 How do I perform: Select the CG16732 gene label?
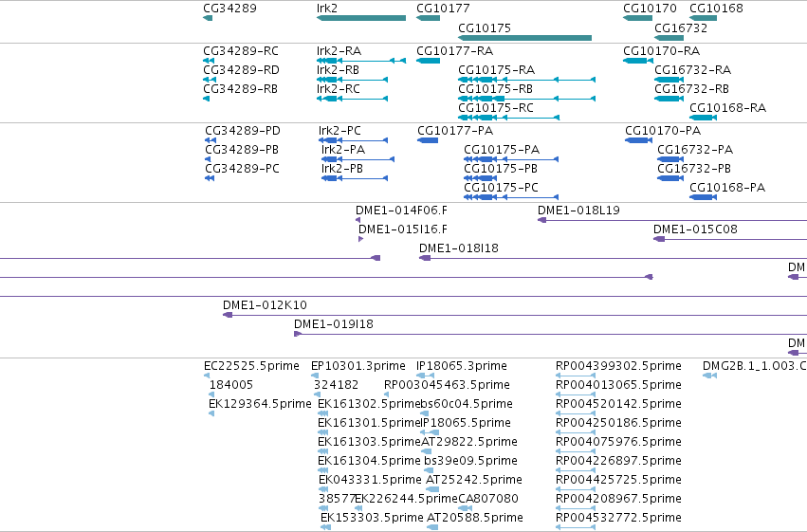click(681, 28)
